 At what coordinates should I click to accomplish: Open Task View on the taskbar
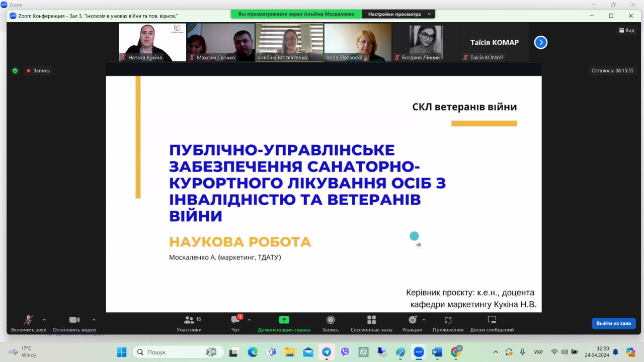point(234,352)
